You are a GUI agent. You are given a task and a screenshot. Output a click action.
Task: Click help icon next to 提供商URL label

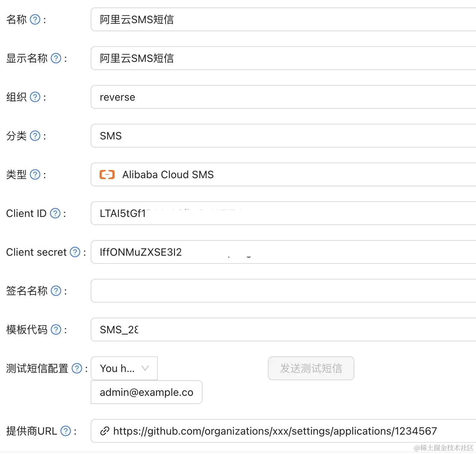66,431
